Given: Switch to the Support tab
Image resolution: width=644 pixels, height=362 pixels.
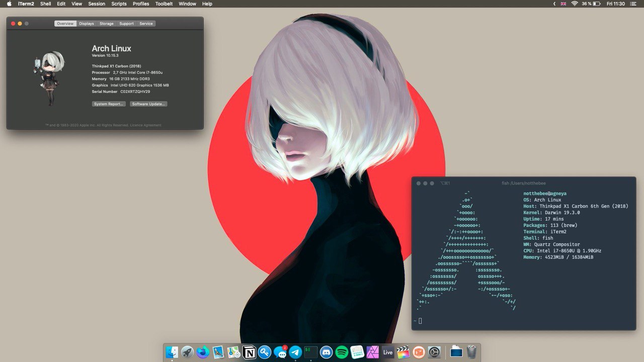Looking at the screenshot, I should [127, 24].
